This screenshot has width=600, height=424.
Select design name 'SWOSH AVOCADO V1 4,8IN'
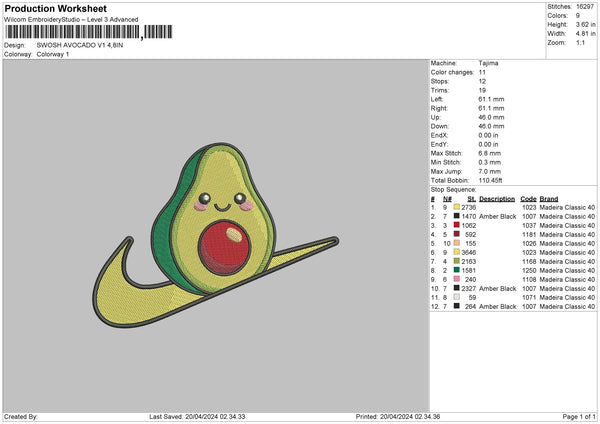click(x=80, y=45)
